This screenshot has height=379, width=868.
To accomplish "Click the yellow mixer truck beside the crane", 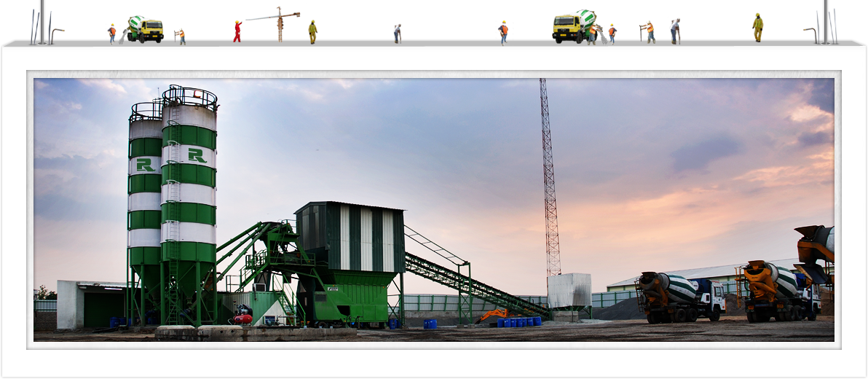I will 146,29.
